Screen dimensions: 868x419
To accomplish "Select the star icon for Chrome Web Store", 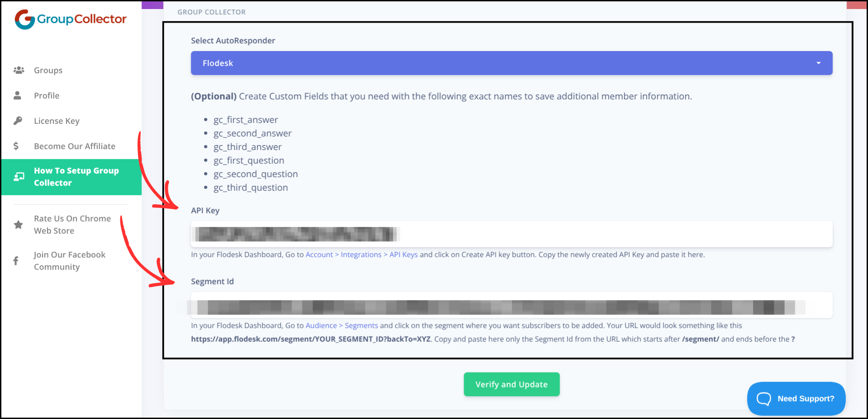I will tap(18, 225).
